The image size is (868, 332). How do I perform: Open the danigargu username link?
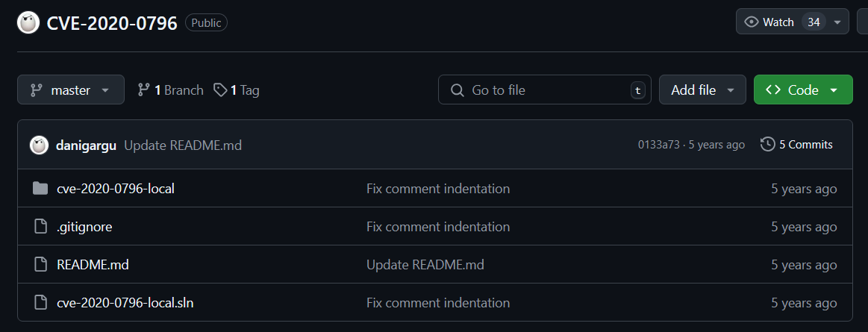point(87,145)
